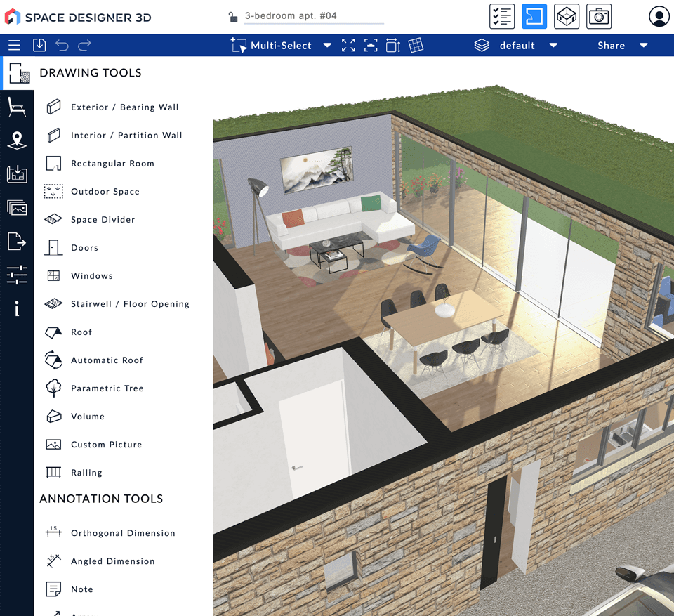Open the user account profile icon

(659, 17)
